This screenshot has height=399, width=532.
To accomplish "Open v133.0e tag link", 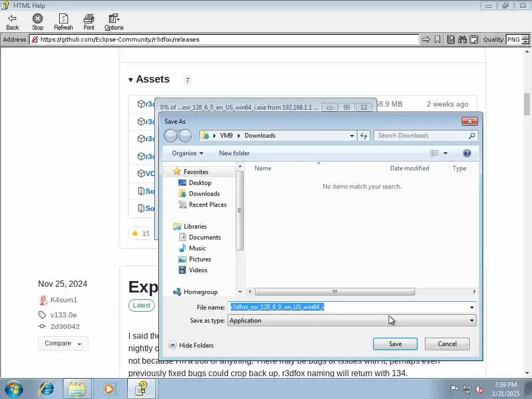I will (63, 315).
